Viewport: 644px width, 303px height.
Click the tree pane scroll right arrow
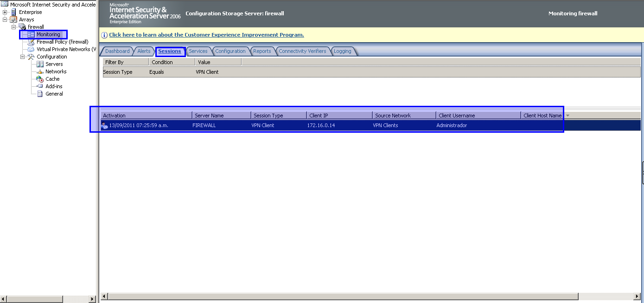tap(92, 299)
